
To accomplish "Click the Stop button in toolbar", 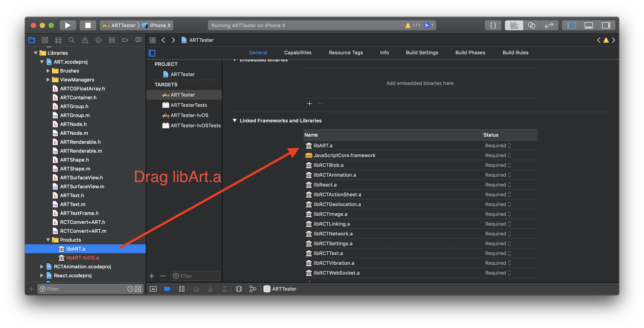I will 88,25.
